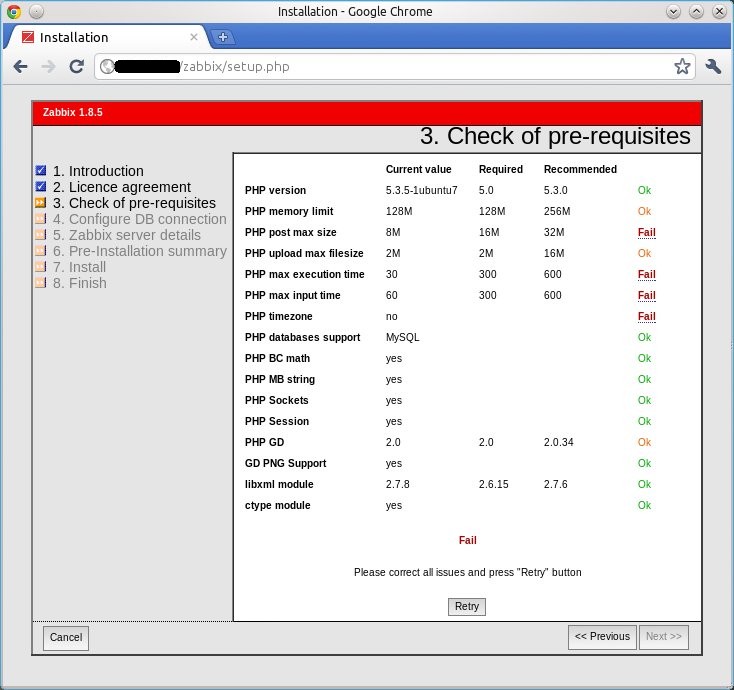Select '2. Licence agreement' step text
This screenshot has height=690, width=734.
click(x=122, y=187)
